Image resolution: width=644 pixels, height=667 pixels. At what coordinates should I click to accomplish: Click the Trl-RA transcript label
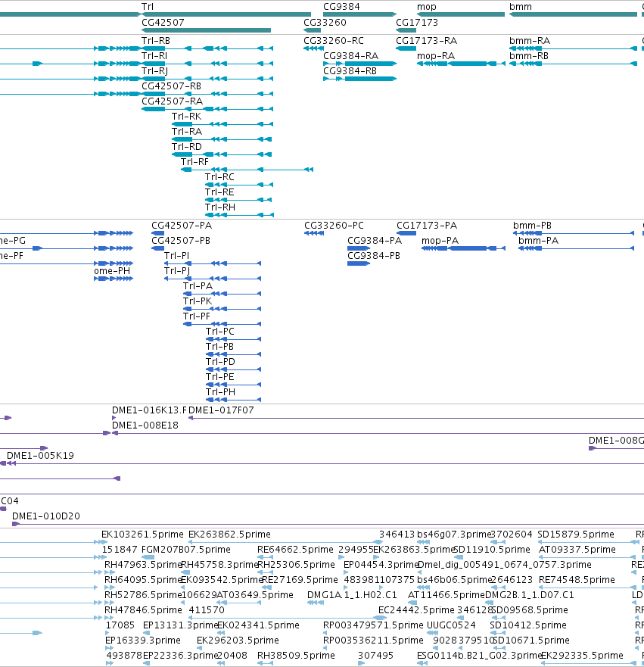187,132
